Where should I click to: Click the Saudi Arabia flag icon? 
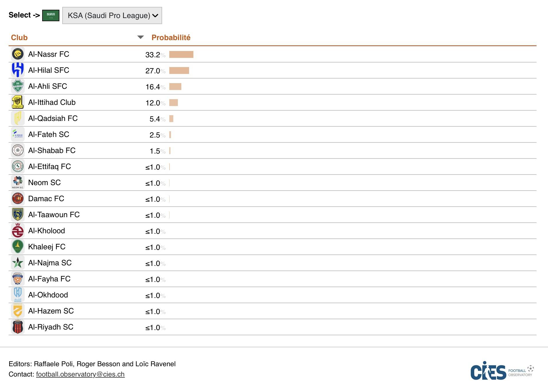pos(51,15)
